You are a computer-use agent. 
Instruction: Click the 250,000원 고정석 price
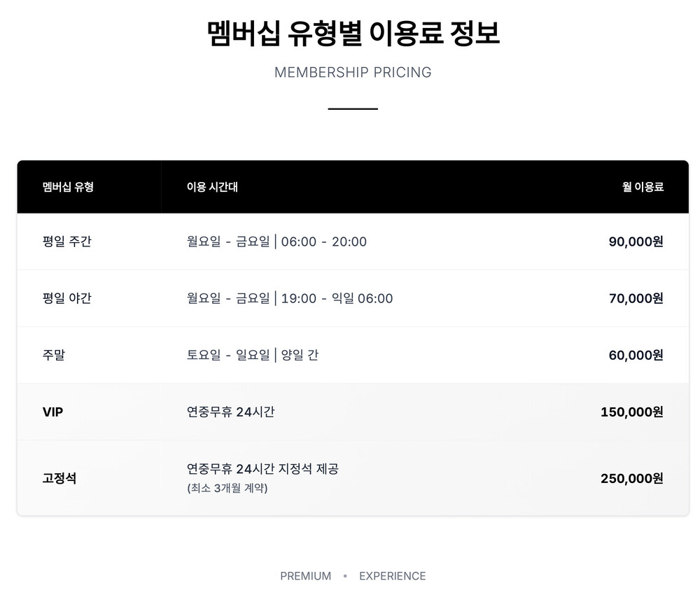(x=631, y=478)
